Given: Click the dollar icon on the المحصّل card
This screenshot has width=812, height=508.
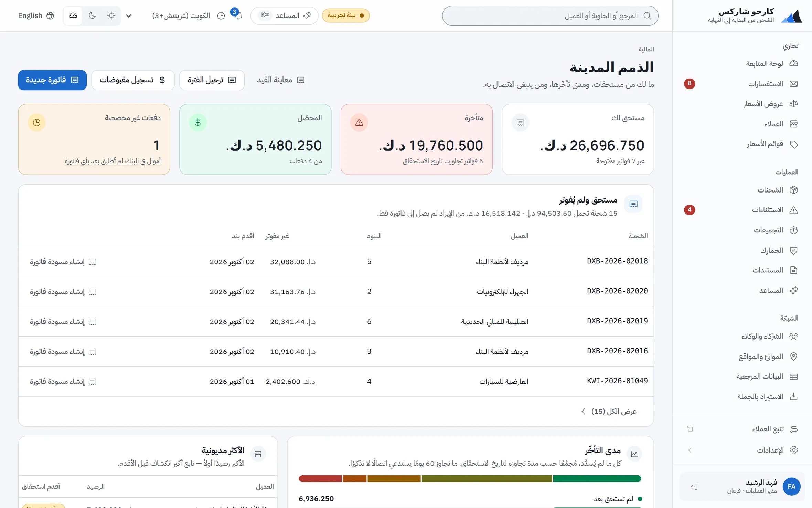Looking at the screenshot, I should [x=198, y=123].
